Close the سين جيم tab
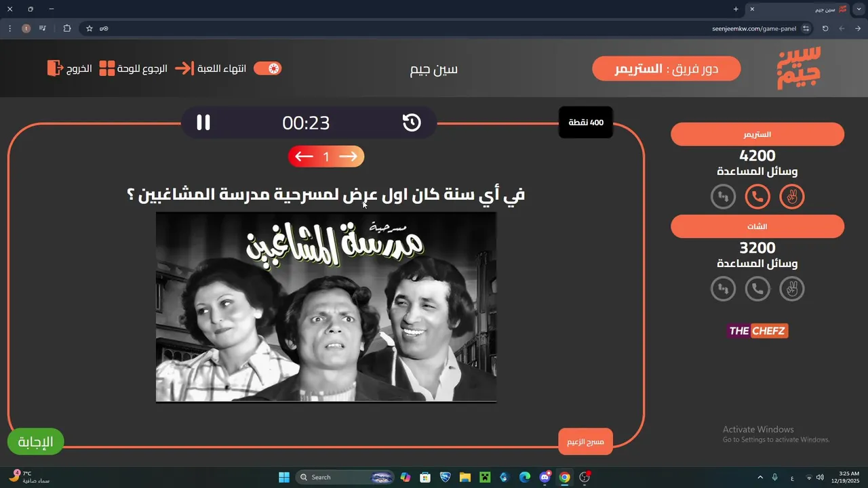 click(752, 9)
